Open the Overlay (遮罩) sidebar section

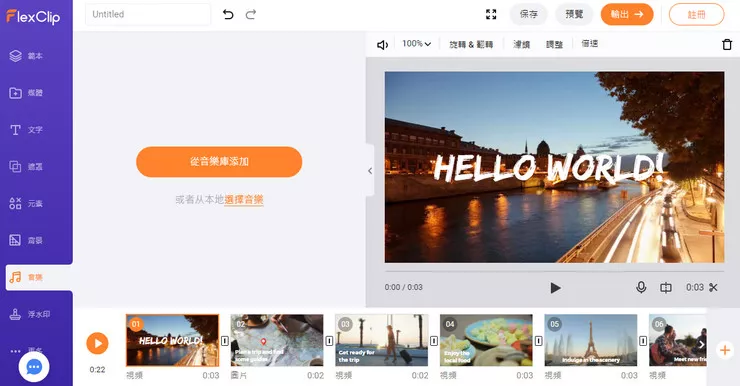pos(26,167)
